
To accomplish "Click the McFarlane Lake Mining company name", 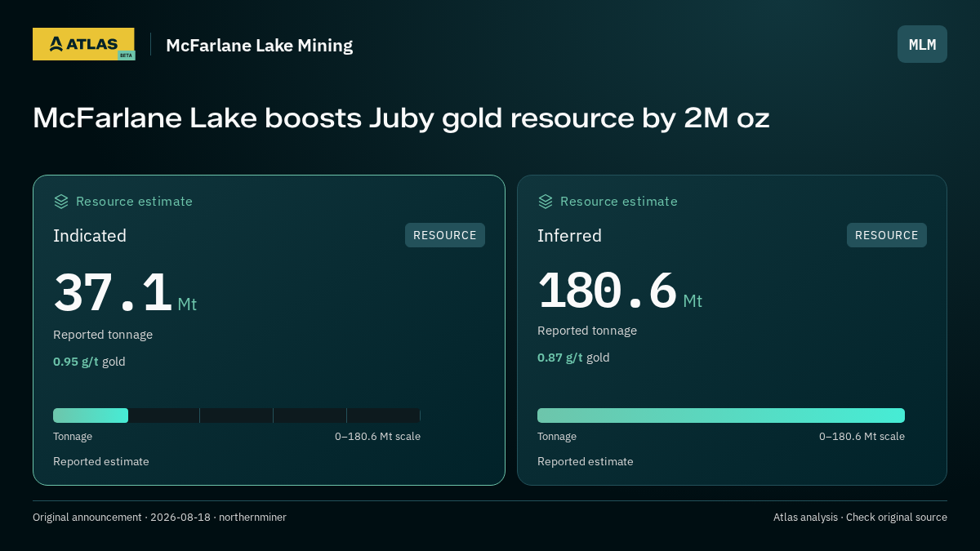I will click(259, 45).
